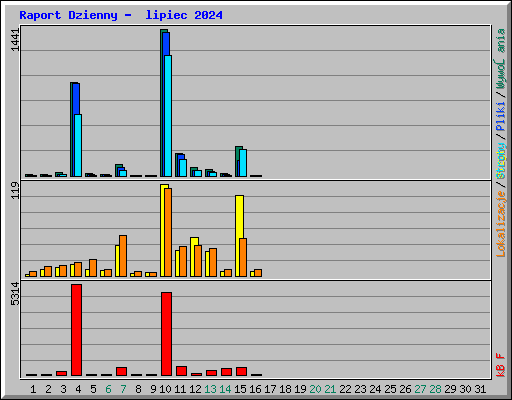The image size is (512, 400).
Task: Click the day 31 axis label
Action: tap(480, 389)
